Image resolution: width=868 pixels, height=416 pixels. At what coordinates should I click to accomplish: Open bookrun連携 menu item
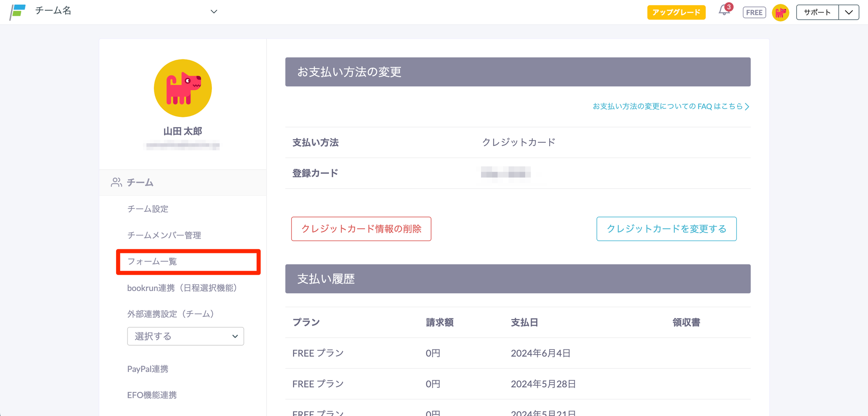point(182,288)
